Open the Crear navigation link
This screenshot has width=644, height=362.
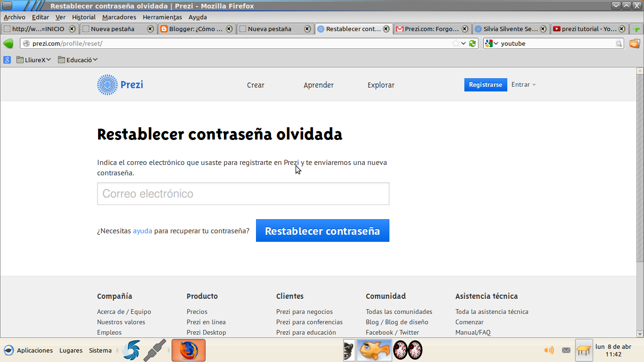click(x=256, y=85)
